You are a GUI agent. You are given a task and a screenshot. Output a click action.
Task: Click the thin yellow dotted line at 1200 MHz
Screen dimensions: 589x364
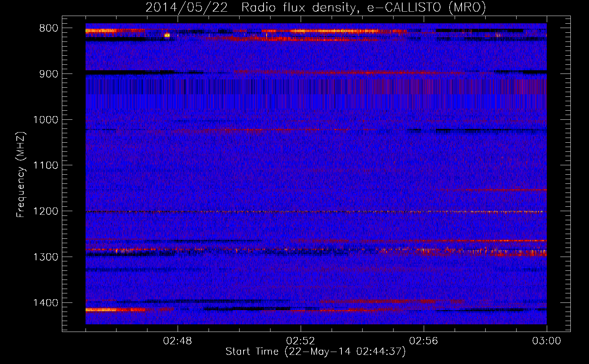tap(316, 211)
